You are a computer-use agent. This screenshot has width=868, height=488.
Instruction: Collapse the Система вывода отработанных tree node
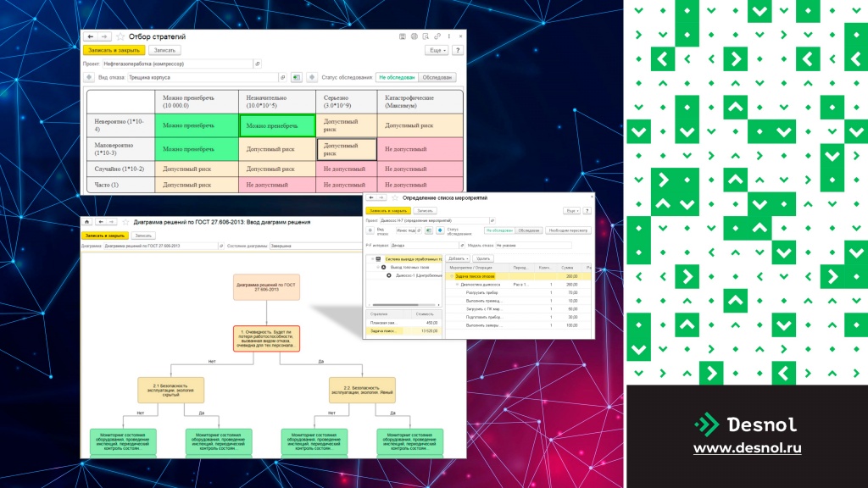click(373, 259)
